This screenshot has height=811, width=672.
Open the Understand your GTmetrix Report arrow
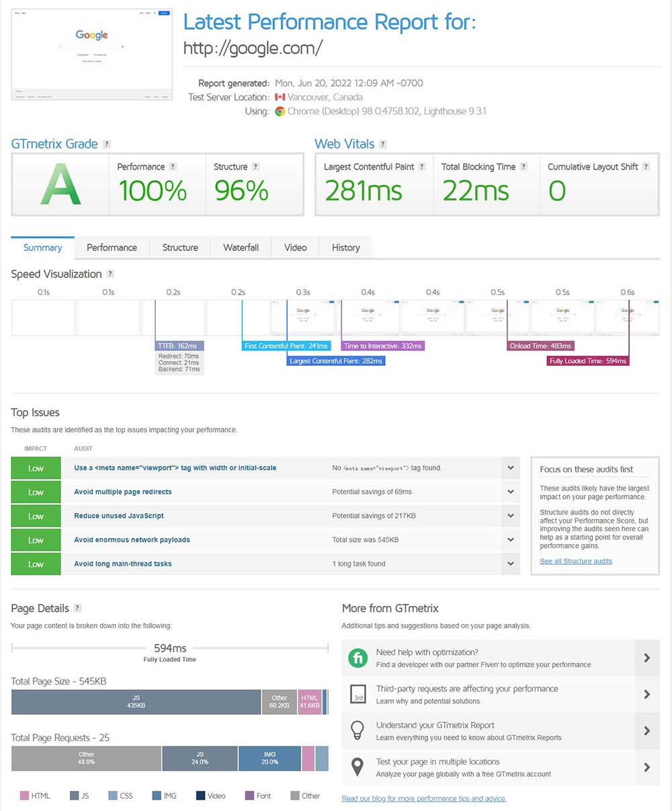647,730
